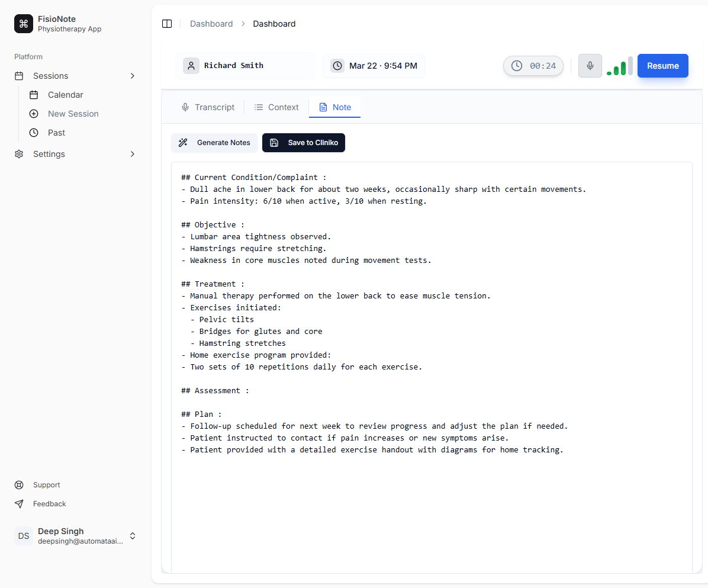Click the Calendar item icon
This screenshot has height=588, width=708.
coord(34,95)
